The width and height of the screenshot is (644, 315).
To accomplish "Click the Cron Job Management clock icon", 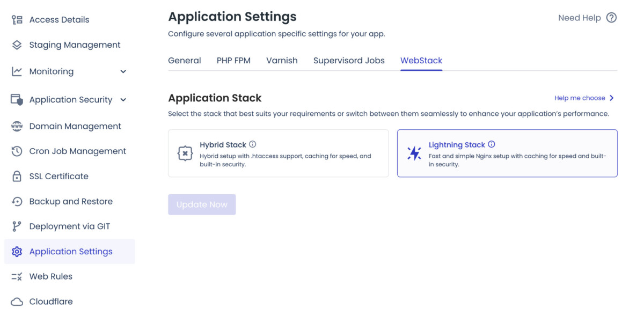I will click(x=17, y=151).
